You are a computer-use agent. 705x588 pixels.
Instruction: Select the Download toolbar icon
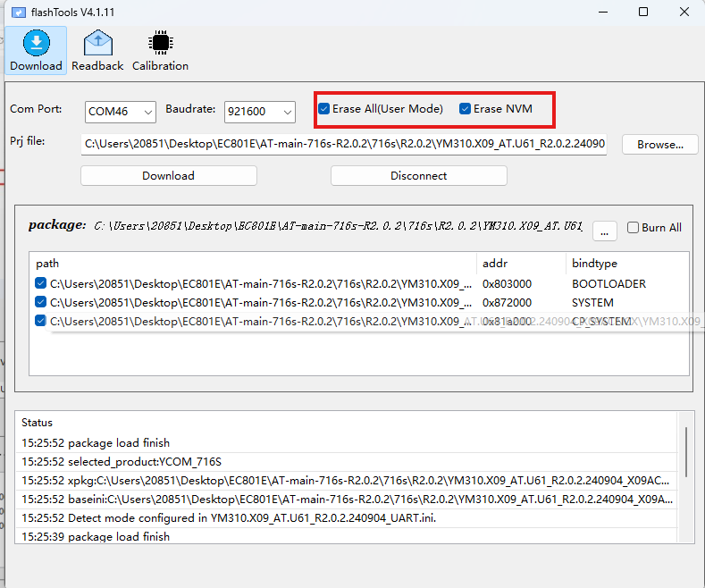pos(36,50)
